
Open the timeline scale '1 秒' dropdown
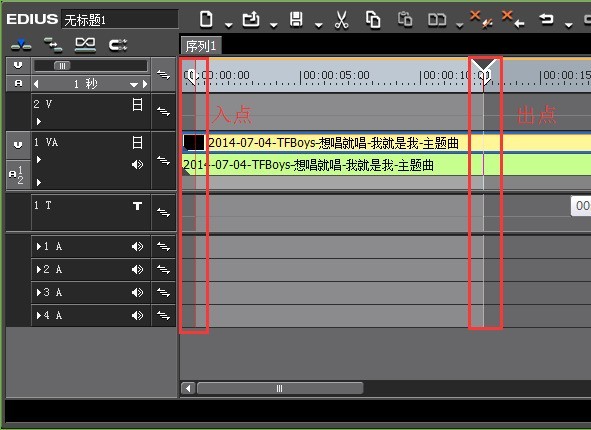(x=134, y=84)
